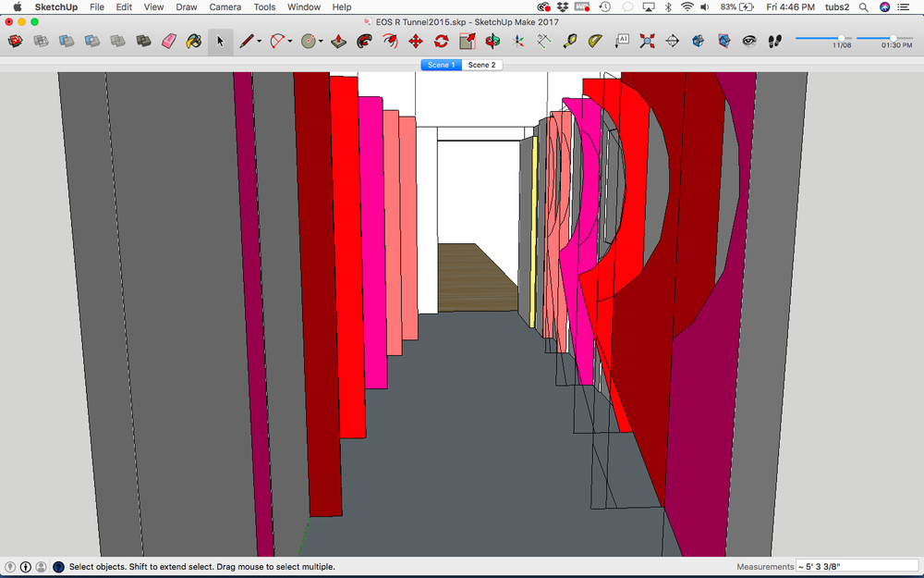Open the Apple menu
The width and height of the screenshot is (924, 578).
point(17,7)
